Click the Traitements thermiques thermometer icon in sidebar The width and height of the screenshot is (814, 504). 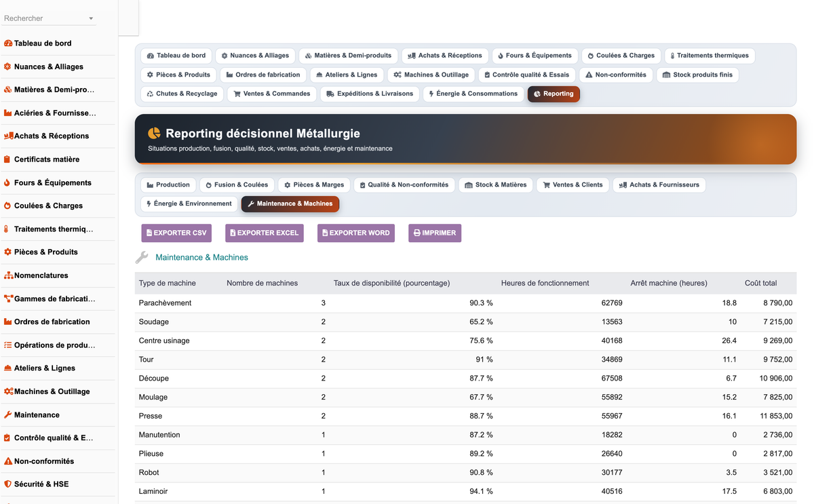pyautogui.click(x=7, y=229)
